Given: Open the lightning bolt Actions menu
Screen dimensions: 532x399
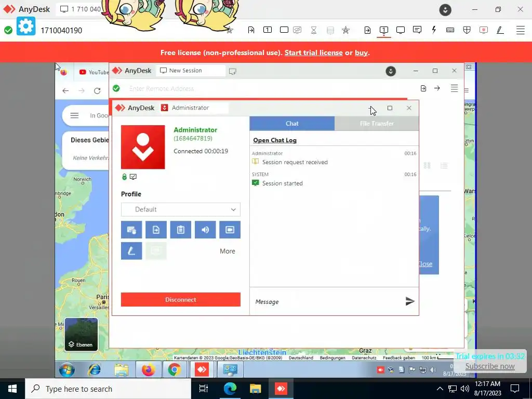Looking at the screenshot, I should 434,30.
